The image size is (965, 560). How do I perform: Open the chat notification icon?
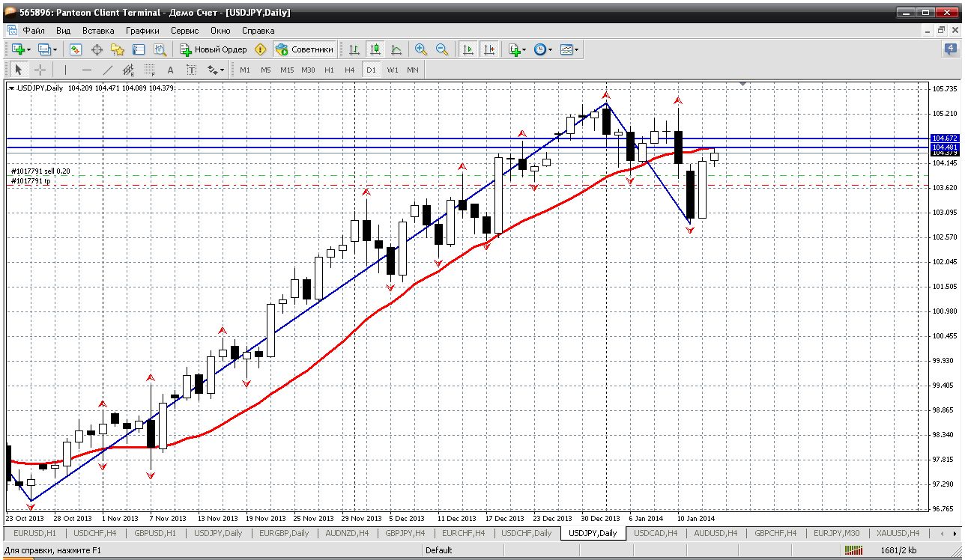[x=950, y=49]
